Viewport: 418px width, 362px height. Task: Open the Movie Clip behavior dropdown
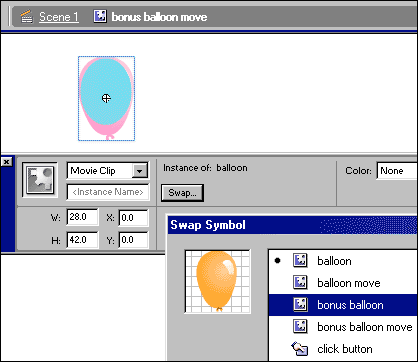tap(140, 171)
